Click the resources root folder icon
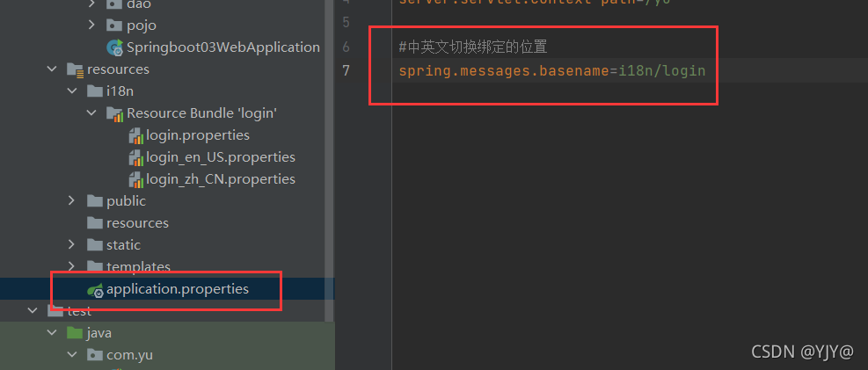 coord(75,69)
